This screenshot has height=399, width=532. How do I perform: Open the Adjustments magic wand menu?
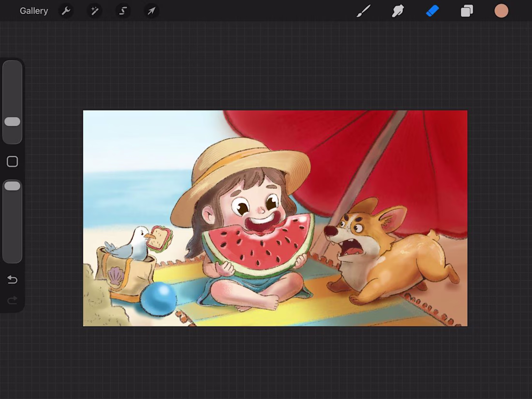point(94,11)
